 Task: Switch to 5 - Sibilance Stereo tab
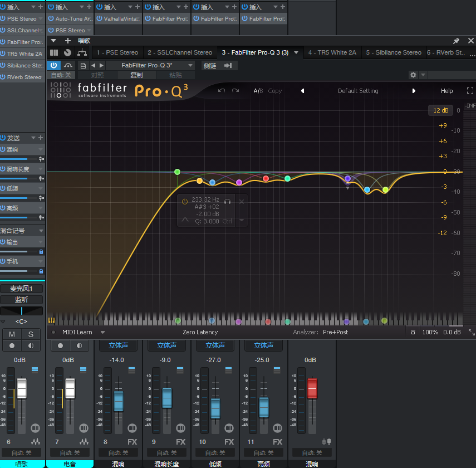pos(394,52)
